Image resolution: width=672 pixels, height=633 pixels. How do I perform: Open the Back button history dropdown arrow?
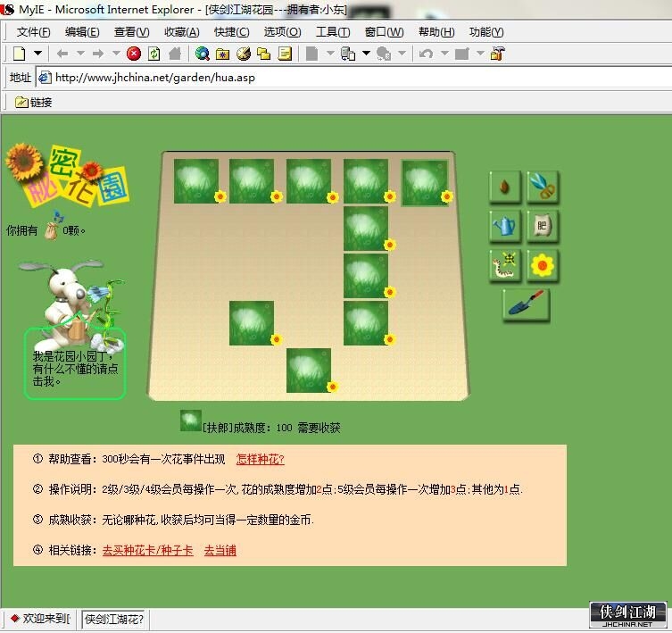[x=80, y=54]
